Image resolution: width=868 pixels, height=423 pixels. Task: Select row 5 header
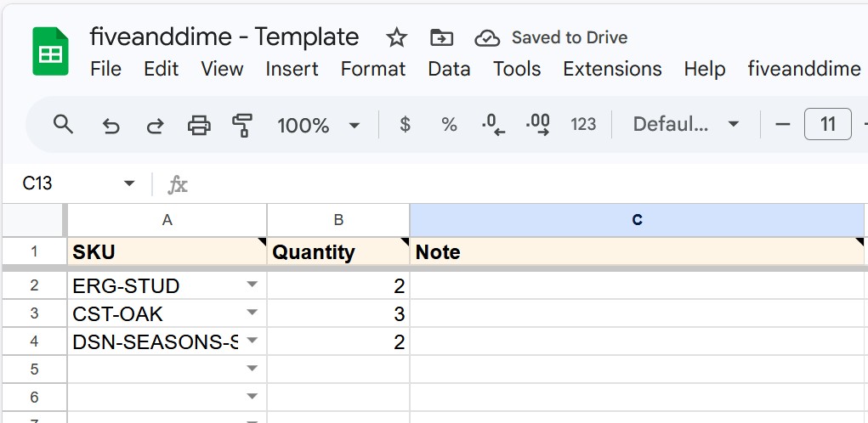coord(34,369)
